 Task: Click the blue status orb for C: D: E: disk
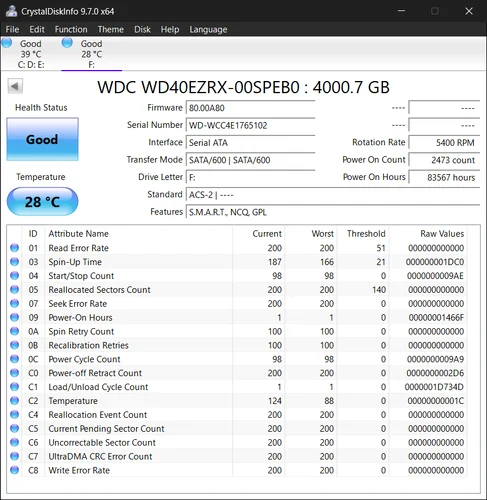(x=6, y=43)
